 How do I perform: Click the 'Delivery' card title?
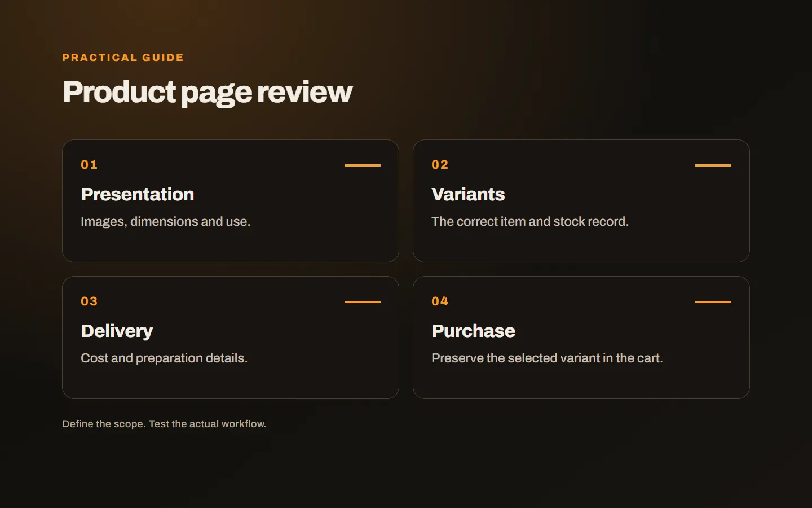[117, 331]
